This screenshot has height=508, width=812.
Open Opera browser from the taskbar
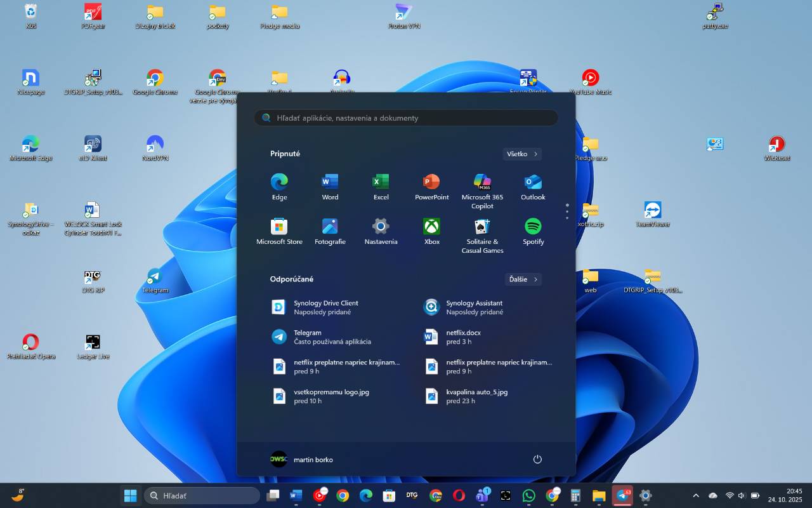(x=459, y=495)
